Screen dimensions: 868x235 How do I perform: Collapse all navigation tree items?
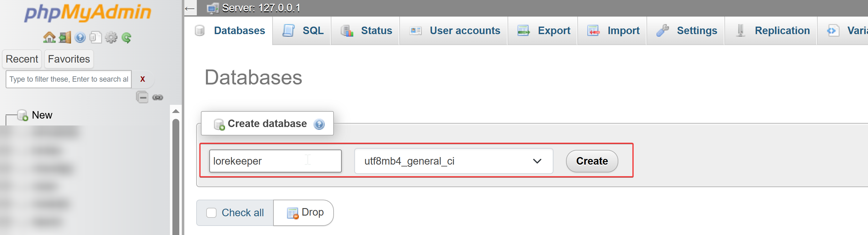(x=142, y=97)
